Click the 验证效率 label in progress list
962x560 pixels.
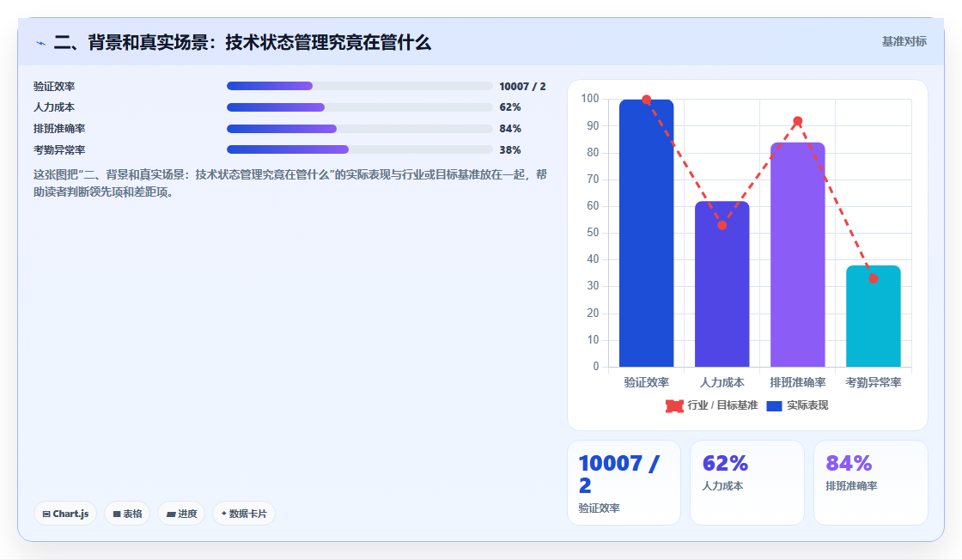pos(54,87)
